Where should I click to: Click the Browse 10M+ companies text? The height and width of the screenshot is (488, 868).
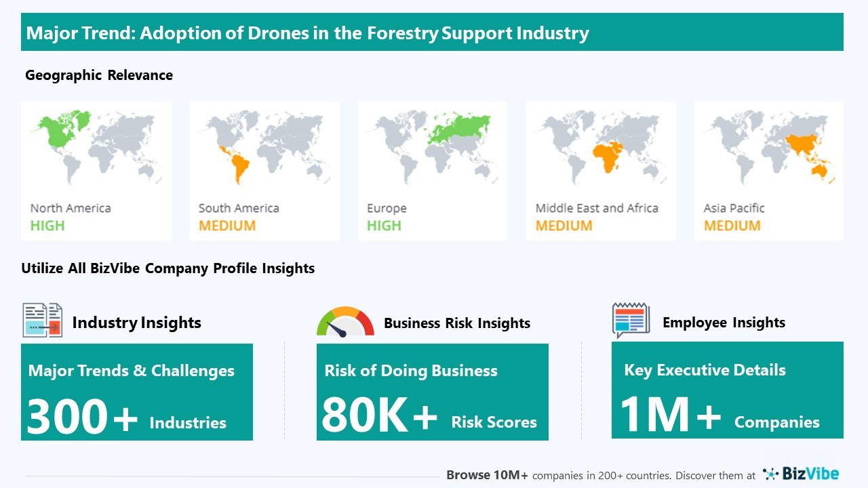[x=600, y=476]
